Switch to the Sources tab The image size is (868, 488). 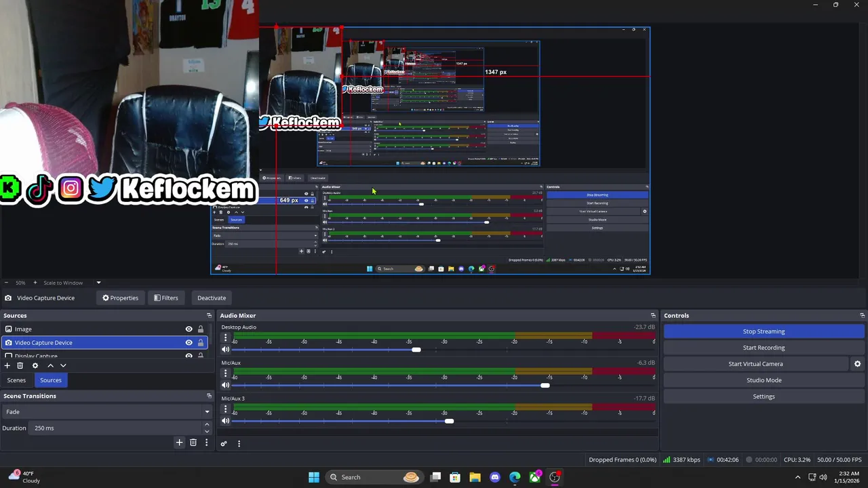51,380
